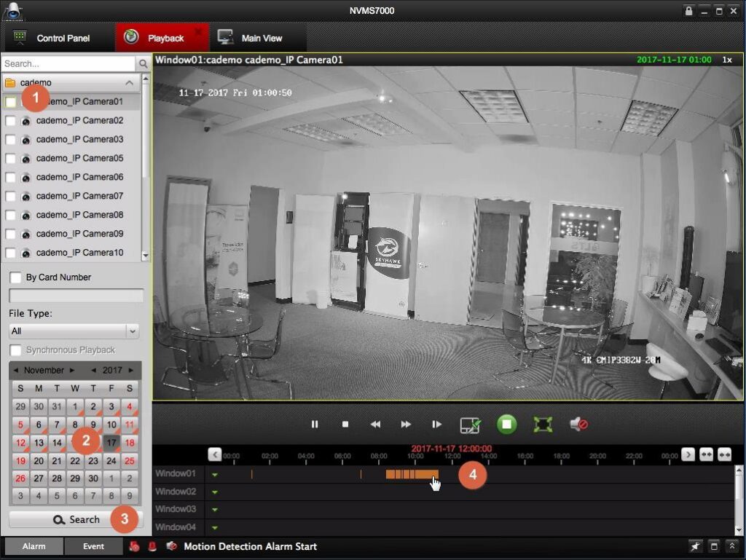Check the cademo_IP Camera09 checkbox
This screenshot has width=746, height=560.
pos(10,234)
